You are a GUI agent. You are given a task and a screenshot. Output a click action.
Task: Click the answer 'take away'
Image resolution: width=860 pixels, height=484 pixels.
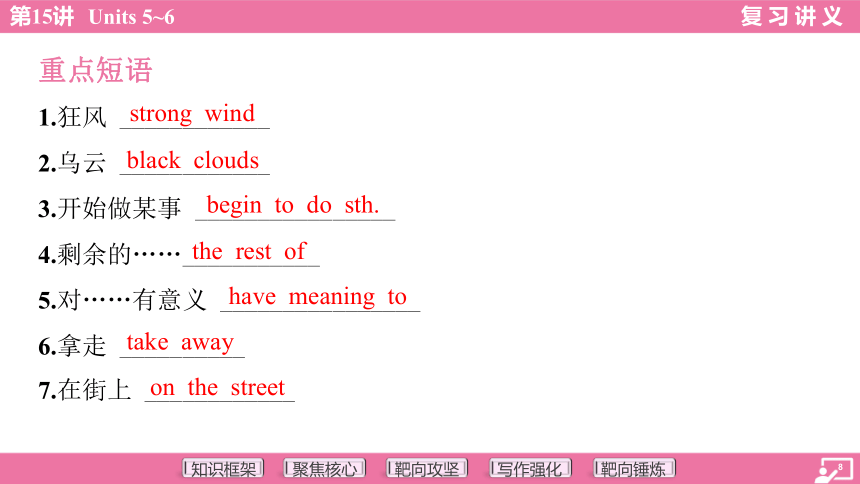[x=180, y=342]
